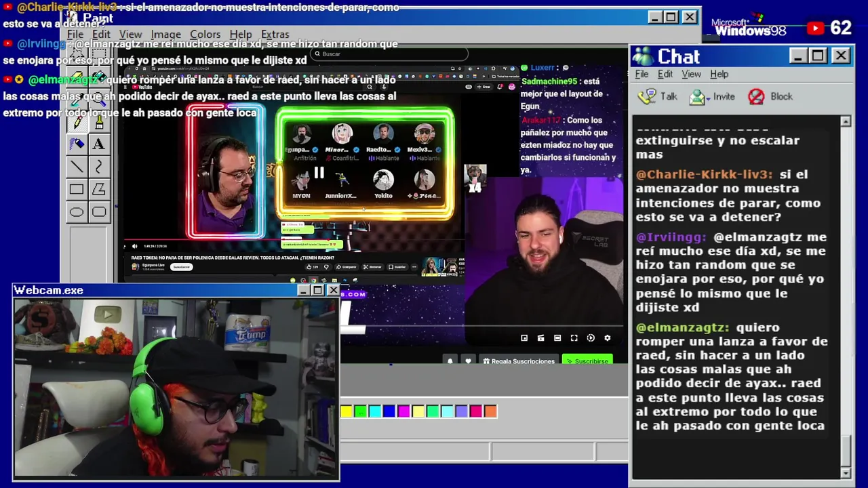
Task: Open the Chat window File menu
Action: tap(642, 74)
